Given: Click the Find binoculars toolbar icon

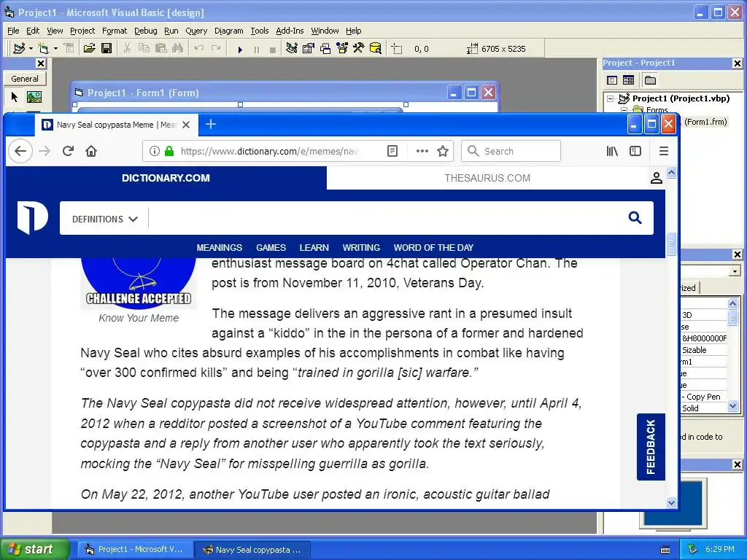Looking at the screenshot, I should point(178,49).
